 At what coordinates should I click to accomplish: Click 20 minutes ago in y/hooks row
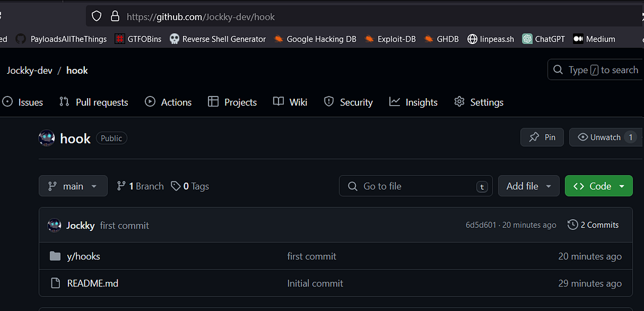(590, 256)
